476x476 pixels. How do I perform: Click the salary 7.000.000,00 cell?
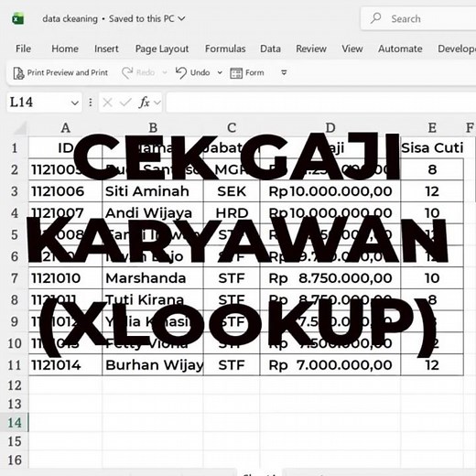pos(330,365)
